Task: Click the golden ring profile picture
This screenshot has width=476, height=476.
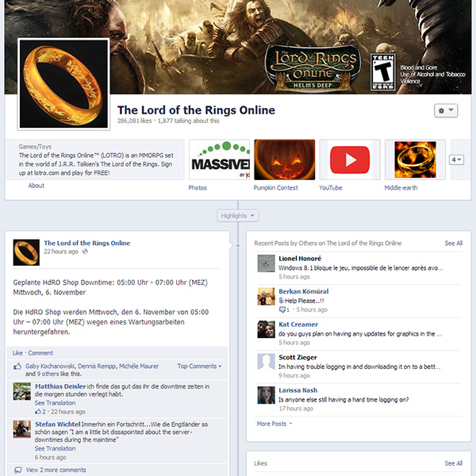Action: 63,84
